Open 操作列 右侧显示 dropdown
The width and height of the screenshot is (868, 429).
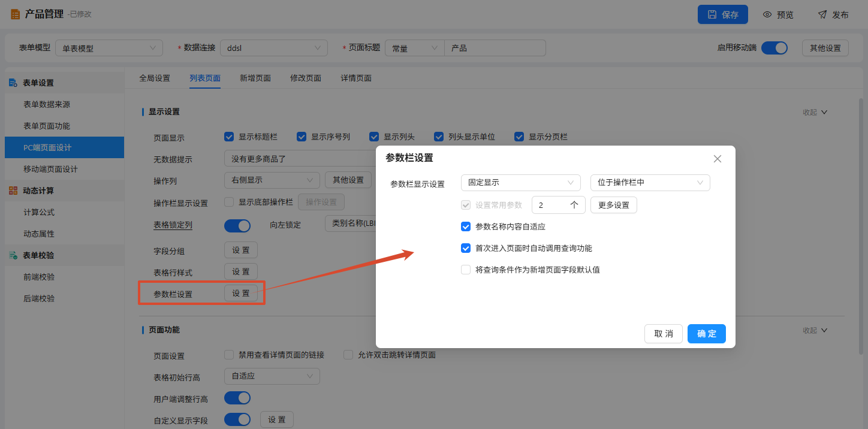point(272,180)
